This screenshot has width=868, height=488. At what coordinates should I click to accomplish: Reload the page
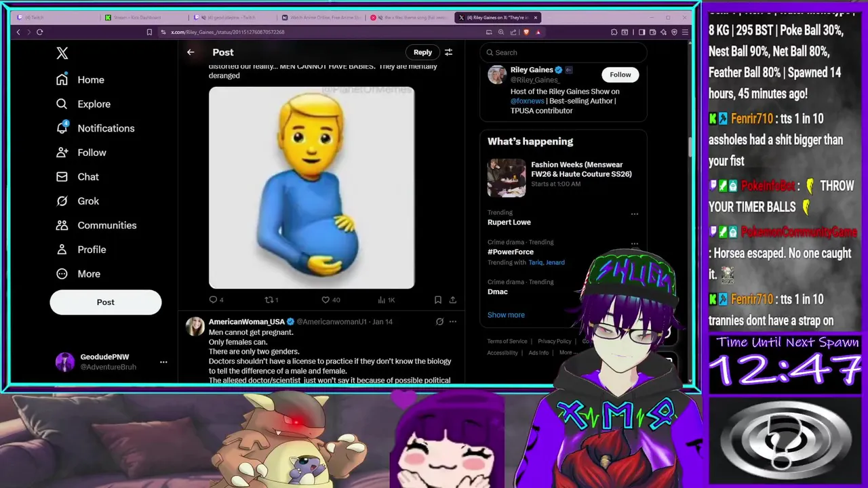click(40, 32)
